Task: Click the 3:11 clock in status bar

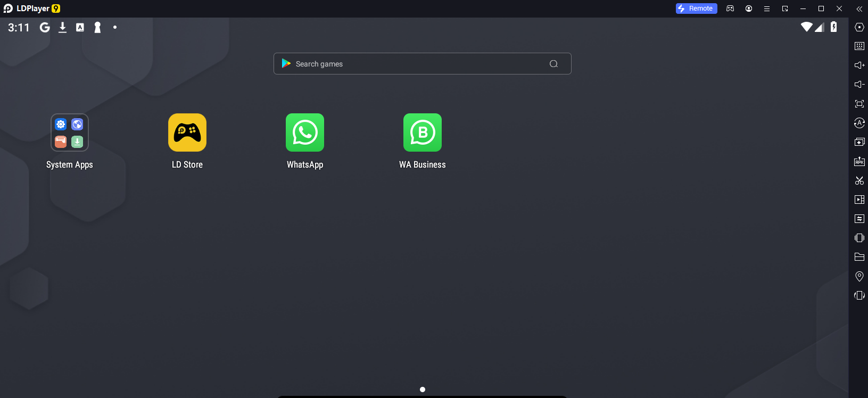Action: 19,27
